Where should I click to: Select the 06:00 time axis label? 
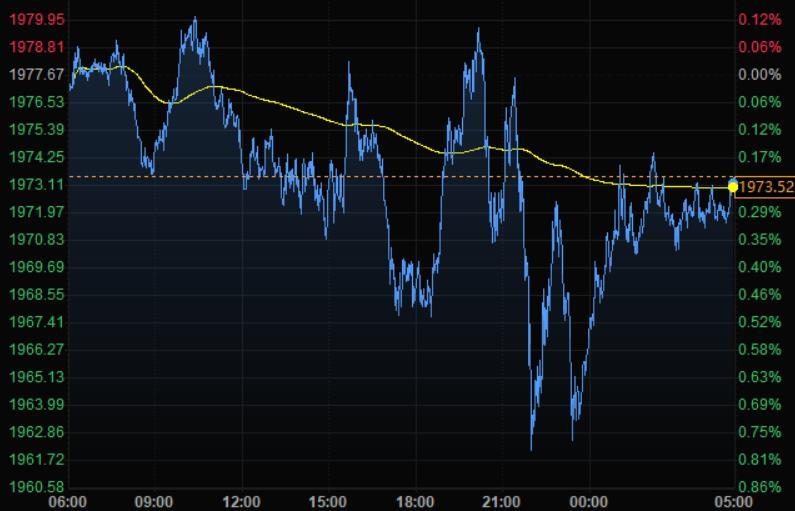point(67,501)
